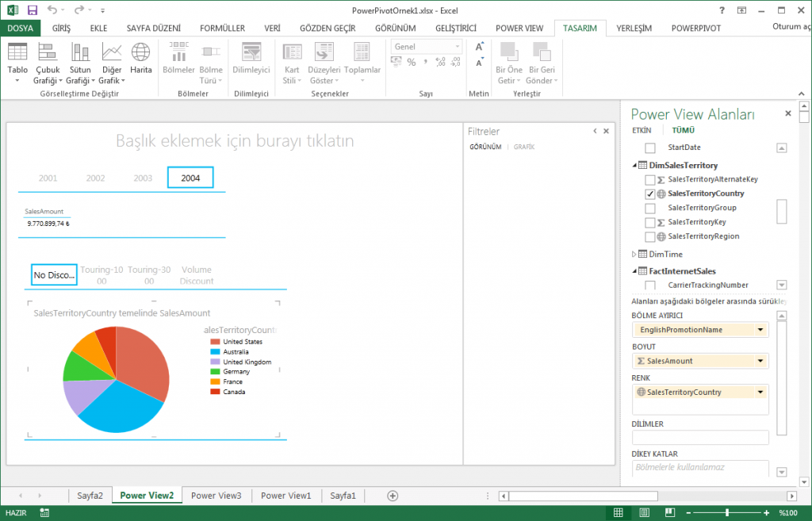Open the Kart Stili menu
The image size is (812, 521).
292,63
